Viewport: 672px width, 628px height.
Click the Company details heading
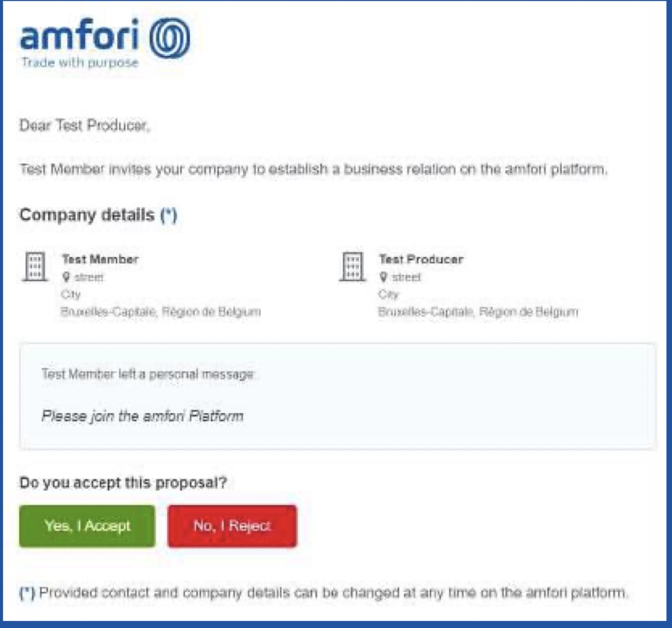point(87,215)
